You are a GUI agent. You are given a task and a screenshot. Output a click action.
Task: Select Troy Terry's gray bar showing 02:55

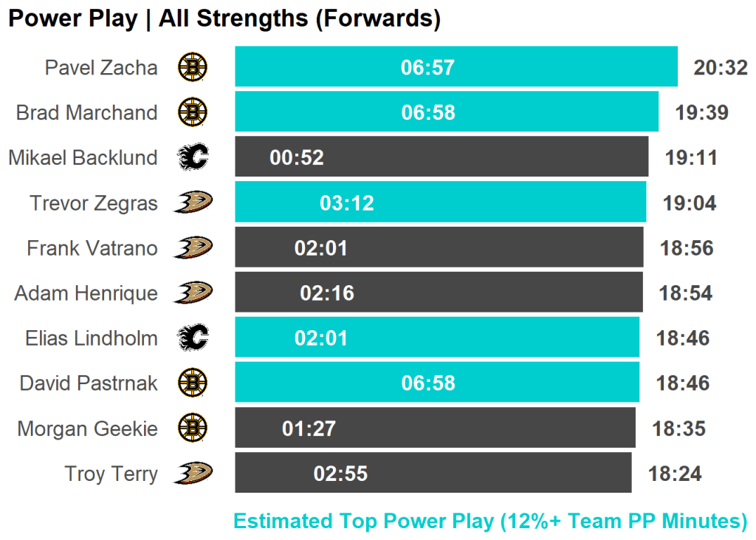point(433,473)
